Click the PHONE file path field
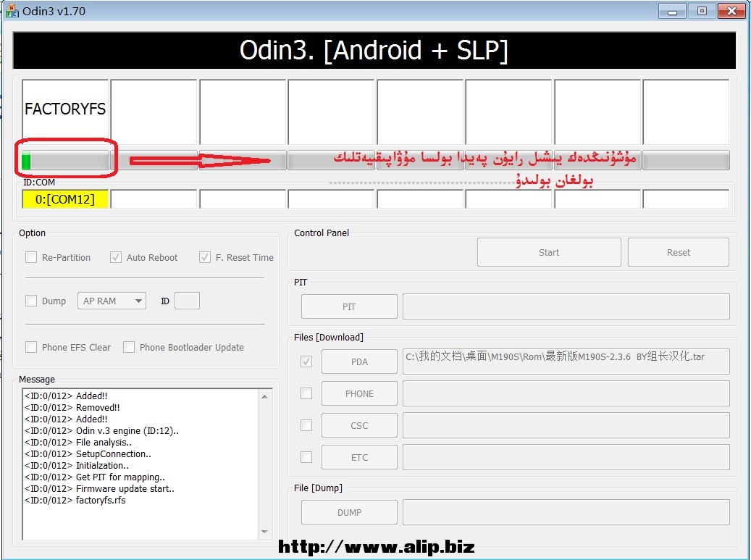This screenshot has height=560, width=751. click(566, 393)
